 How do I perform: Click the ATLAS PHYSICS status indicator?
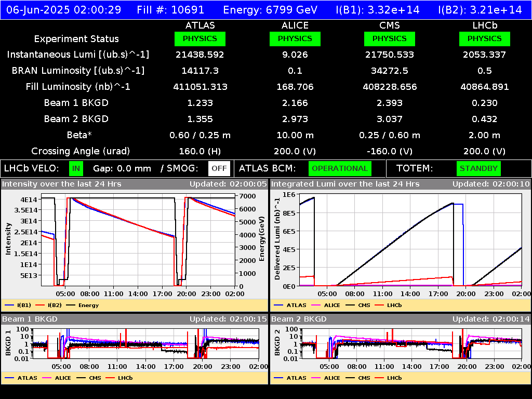(x=200, y=38)
